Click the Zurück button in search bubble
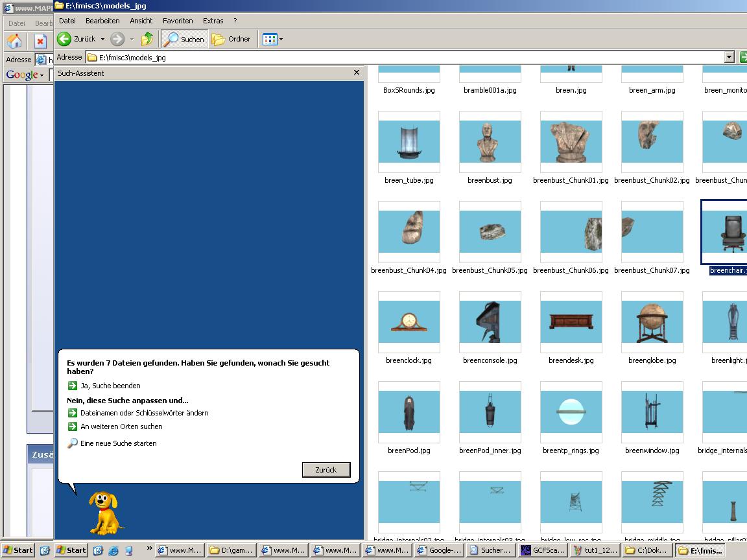Viewport: 747px width, 560px height. [x=326, y=469]
